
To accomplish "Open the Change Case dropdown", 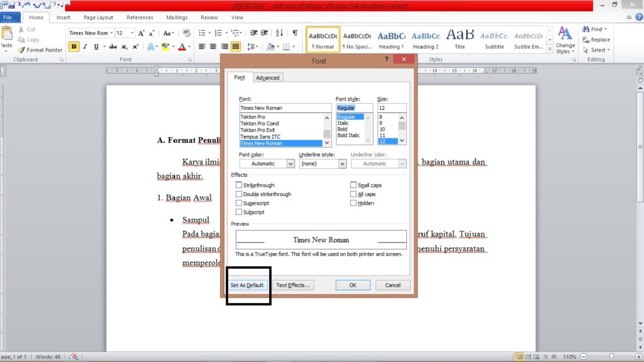I will (169, 33).
